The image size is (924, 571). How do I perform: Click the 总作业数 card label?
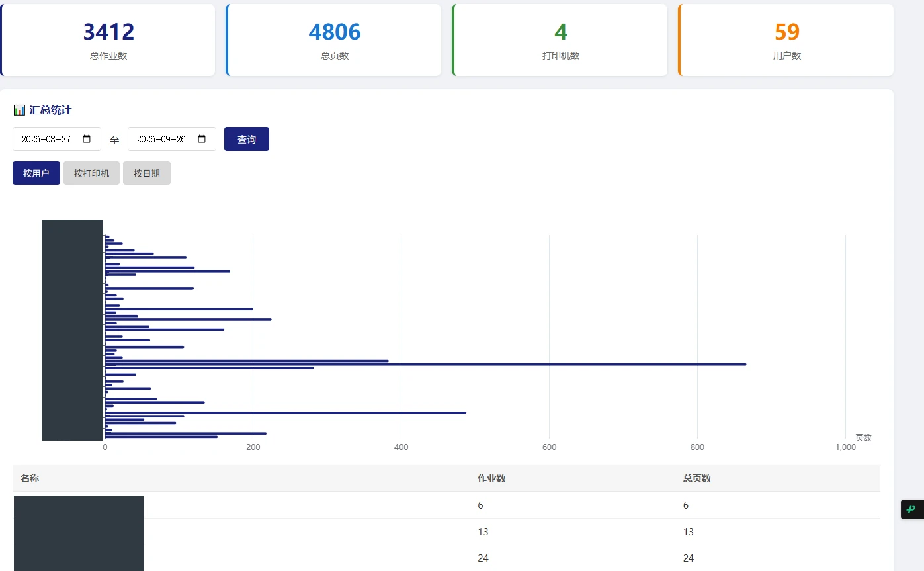(108, 56)
